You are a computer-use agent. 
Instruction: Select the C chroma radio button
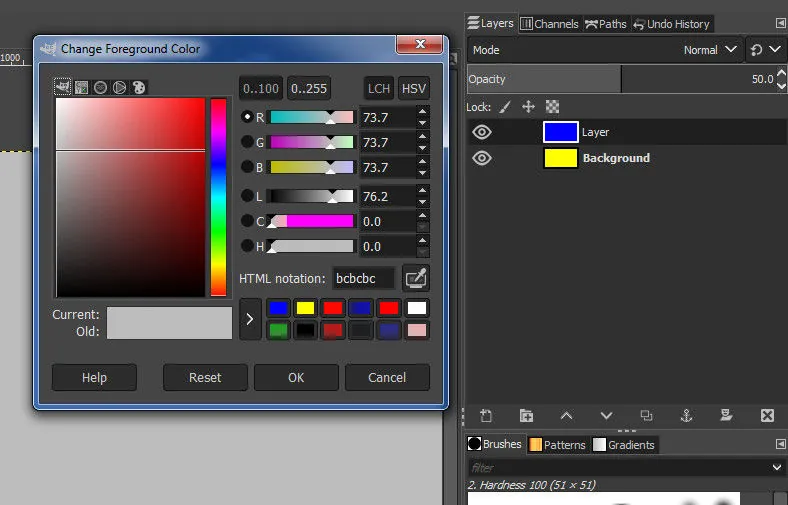pyautogui.click(x=247, y=221)
